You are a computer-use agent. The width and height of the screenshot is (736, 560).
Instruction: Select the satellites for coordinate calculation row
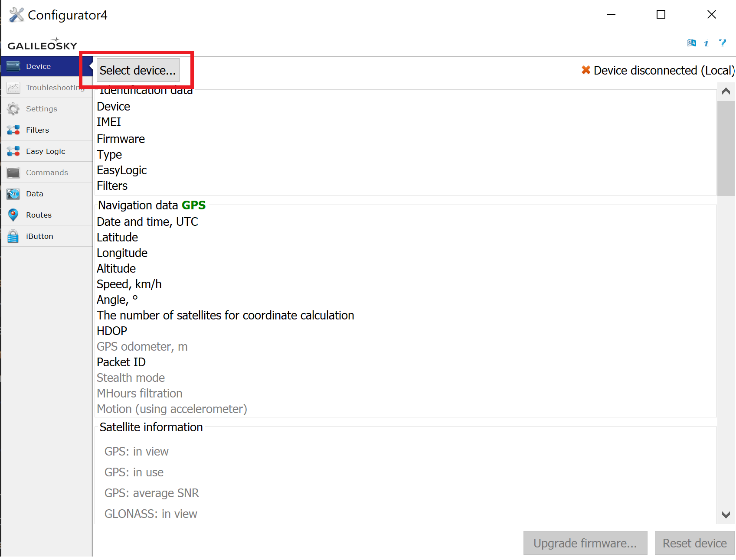(x=226, y=316)
